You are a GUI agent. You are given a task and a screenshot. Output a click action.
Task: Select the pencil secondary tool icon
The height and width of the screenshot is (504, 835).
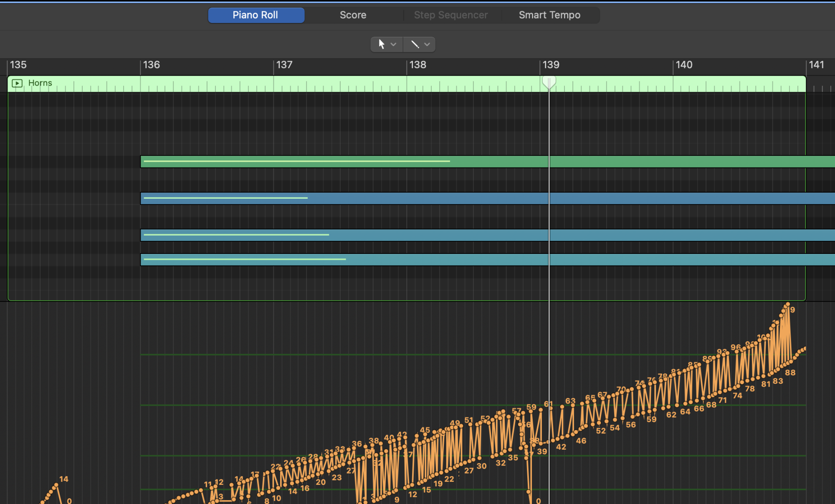(x=415, y=44)
